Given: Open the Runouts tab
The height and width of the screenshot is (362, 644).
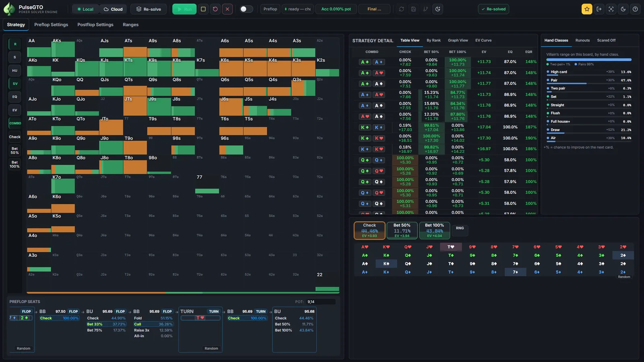Looking at the screenshot, I should point(582,40).
